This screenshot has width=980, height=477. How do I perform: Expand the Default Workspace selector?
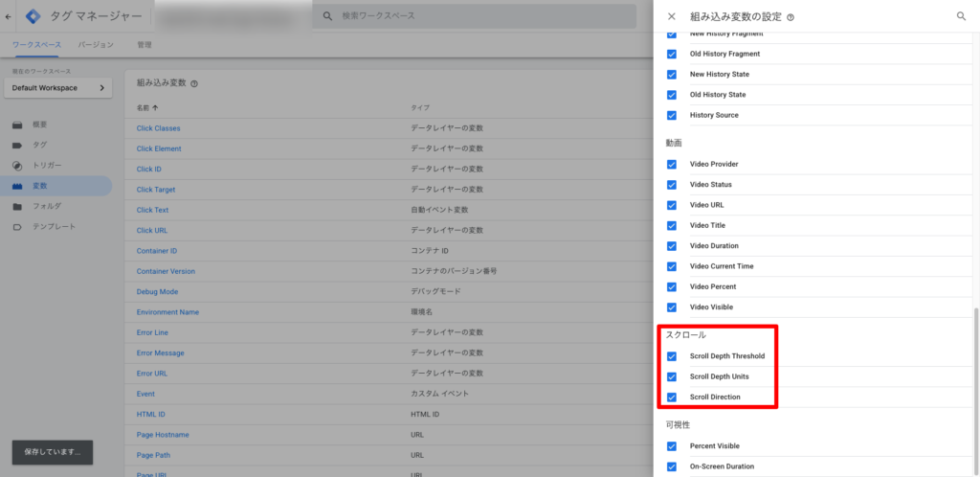point(57,88)
